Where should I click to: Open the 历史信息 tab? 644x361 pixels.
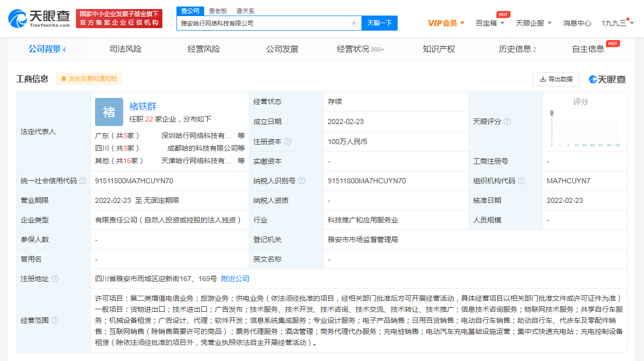(517, 49)
